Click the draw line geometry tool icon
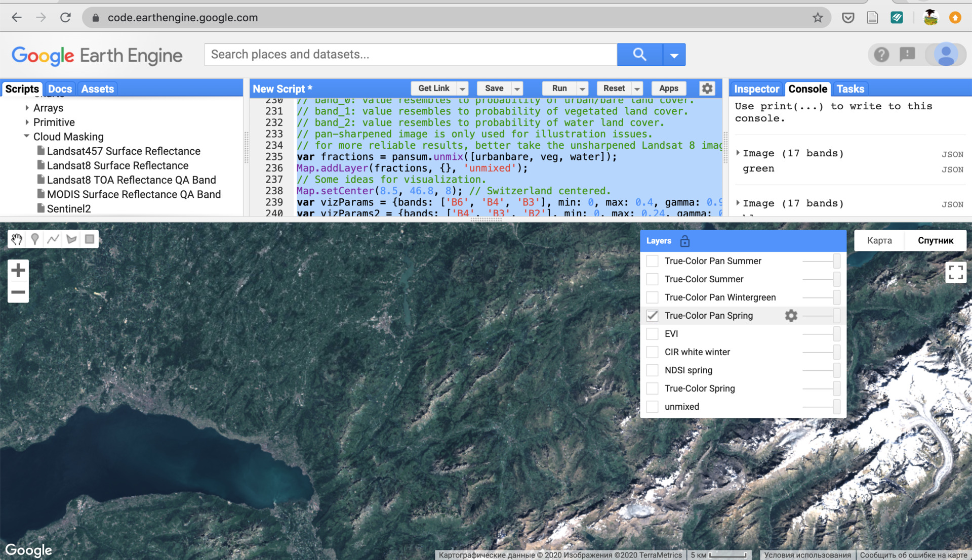 tap(53, 239)
